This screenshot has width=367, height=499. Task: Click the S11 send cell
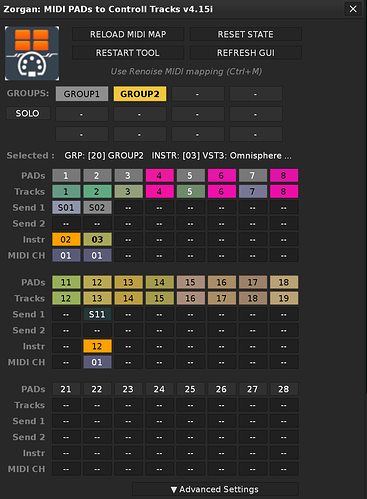tap(97, 314)
